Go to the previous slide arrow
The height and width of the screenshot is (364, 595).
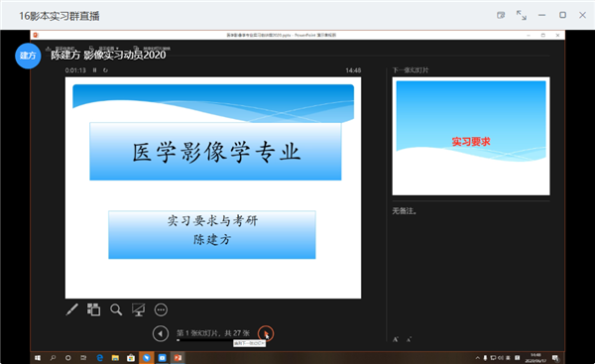tap(161, 333)
